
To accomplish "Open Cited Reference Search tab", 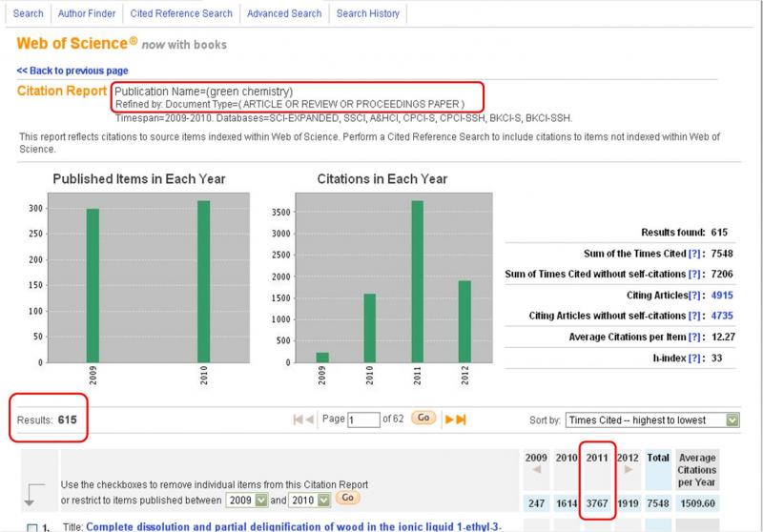I will point(181,13).
